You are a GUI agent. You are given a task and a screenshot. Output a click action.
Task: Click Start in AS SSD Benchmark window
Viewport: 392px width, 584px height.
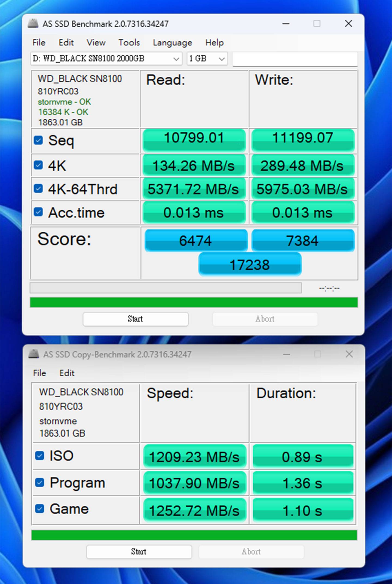(x=136, y=319)
